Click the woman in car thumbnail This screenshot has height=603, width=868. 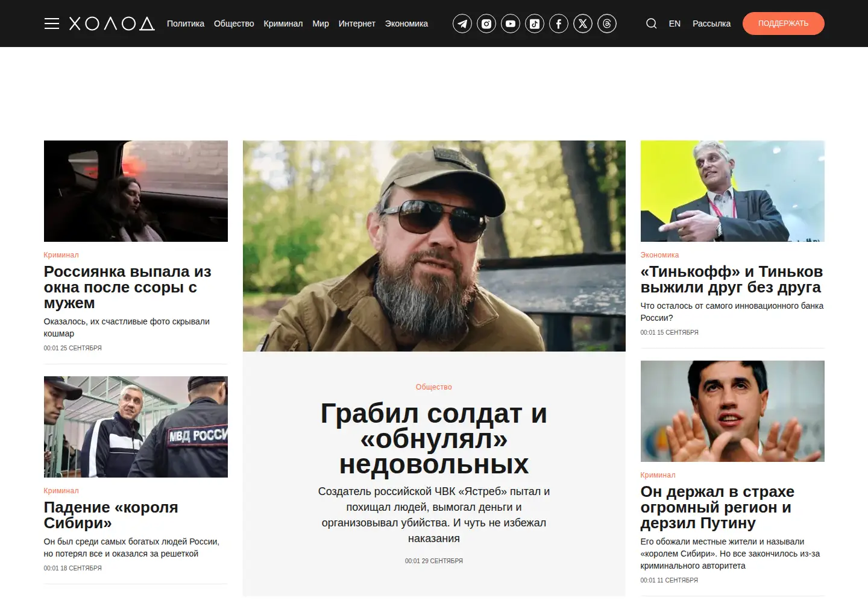pos(136,191)
